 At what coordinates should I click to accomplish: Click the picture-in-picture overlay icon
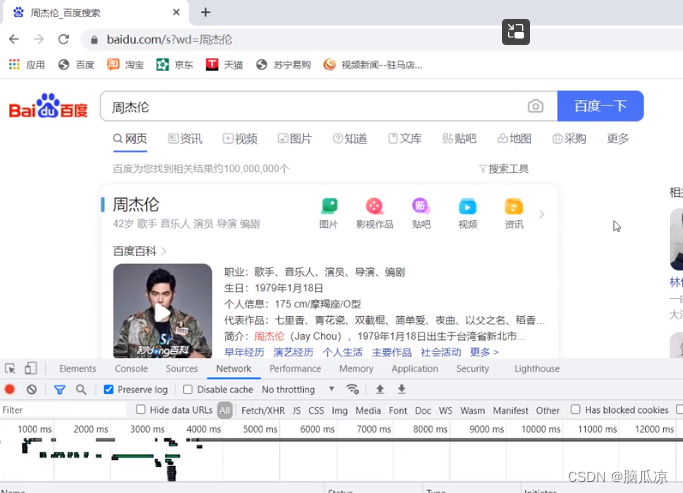click(x=516, y=32)
